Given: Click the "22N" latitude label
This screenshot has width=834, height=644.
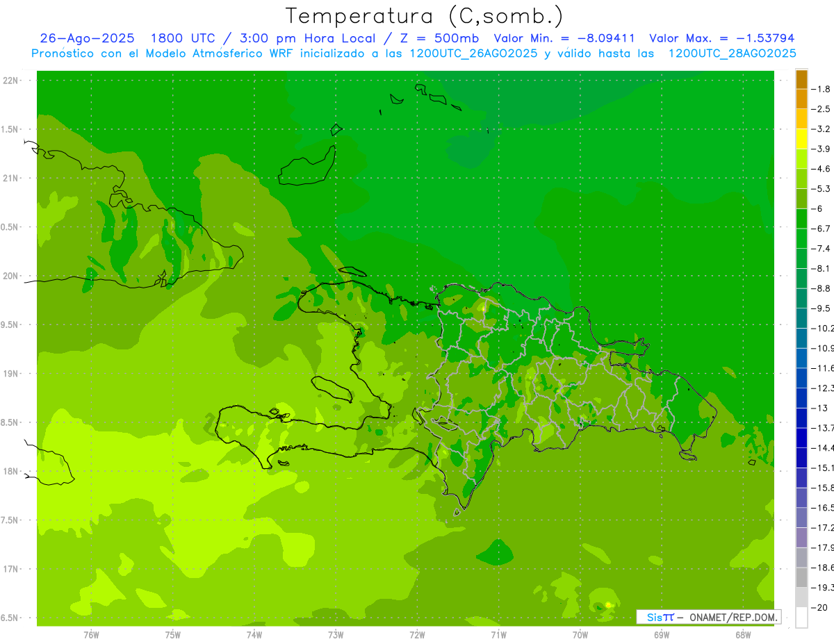Looking at the screenshot, I should 12,81.
